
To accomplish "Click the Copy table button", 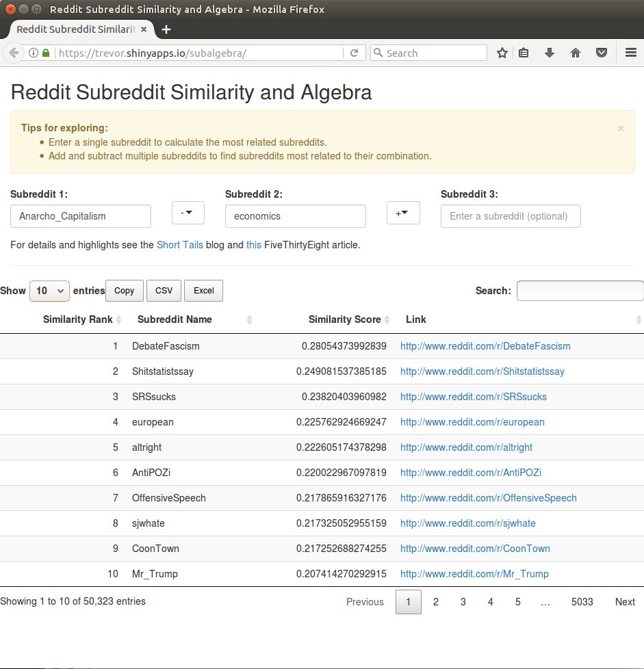I will click(124, 291).
